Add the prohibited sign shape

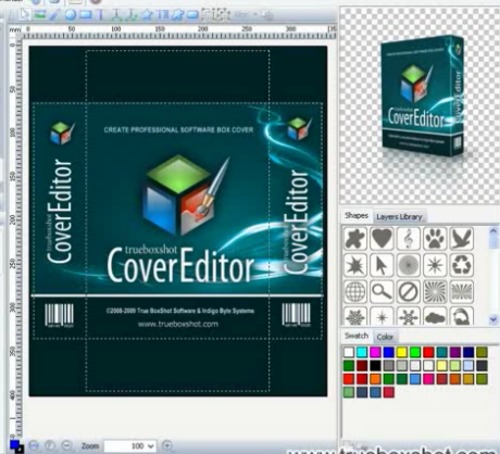coord(408,292)
